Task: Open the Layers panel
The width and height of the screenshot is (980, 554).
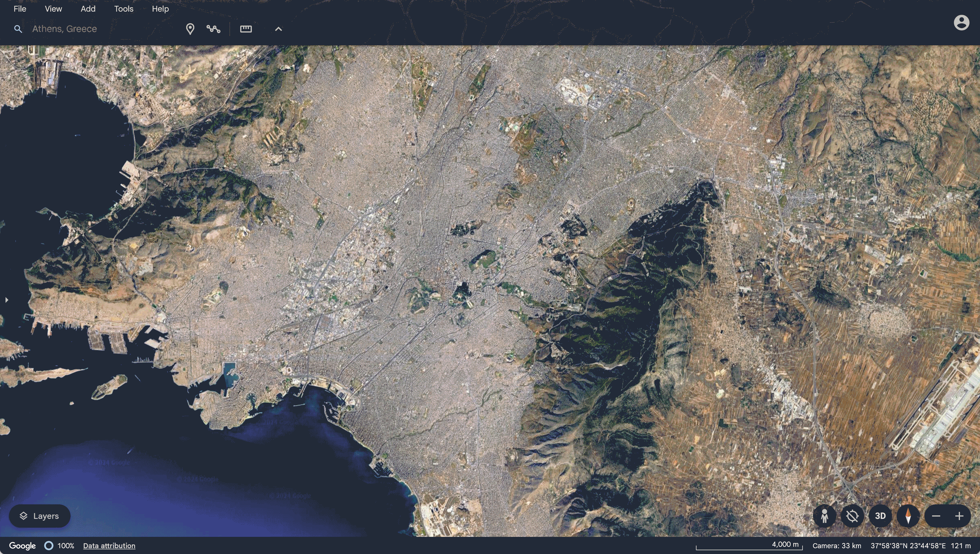Action: coord(40,516)
